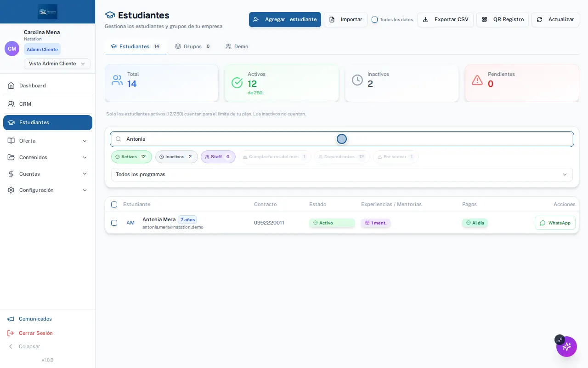Click the download icon on Exportar CSV
The width and height of the screenshot is (588, 368).
(x=425, y=19)
